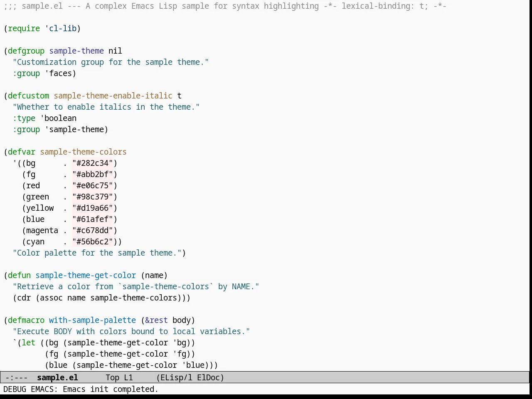Click the 'bg quoted symbol in let binding

[x=180, y=342]
